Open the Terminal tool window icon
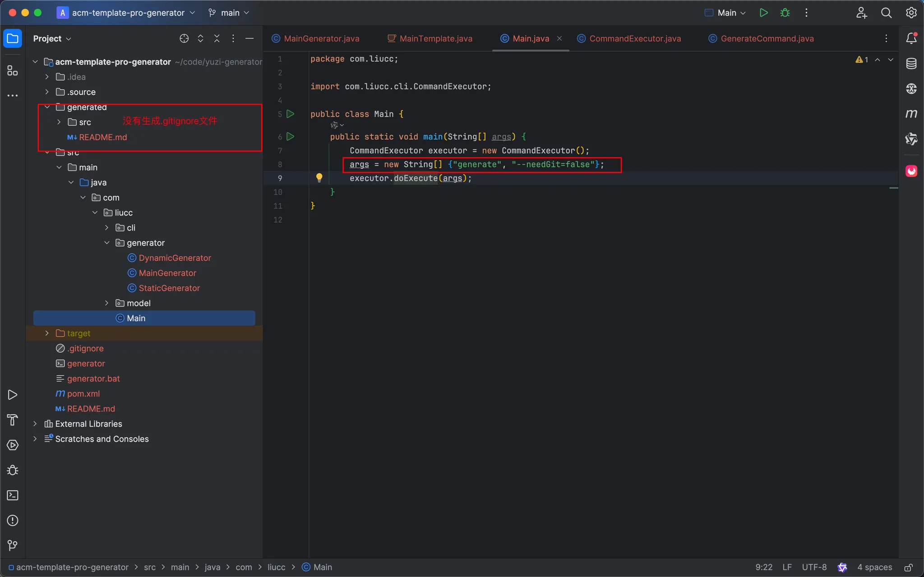Screen dimensions: 924x577 tap(13, 495)
